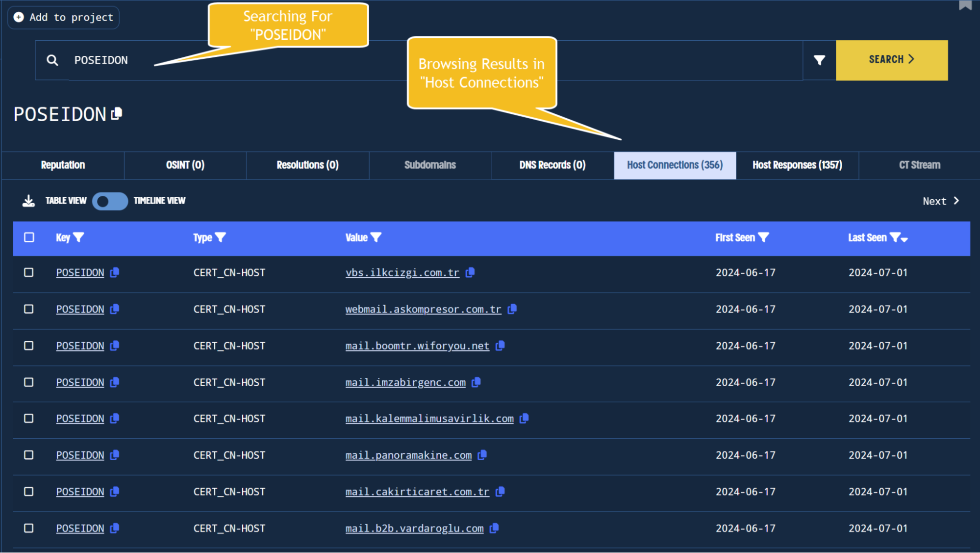Open the vbs.ilkcizgi.com.tr link
980x553 pixels.
point(402,273)
